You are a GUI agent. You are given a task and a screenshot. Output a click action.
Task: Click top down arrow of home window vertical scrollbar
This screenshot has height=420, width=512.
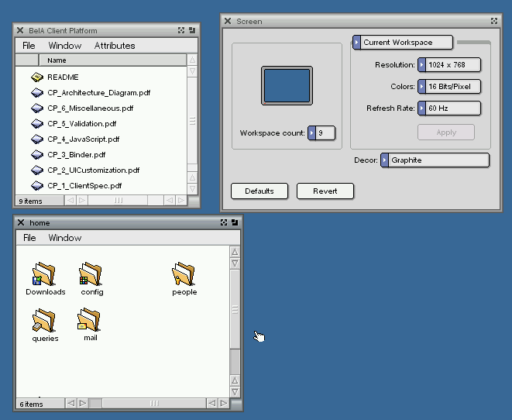(x=235, y=263)
